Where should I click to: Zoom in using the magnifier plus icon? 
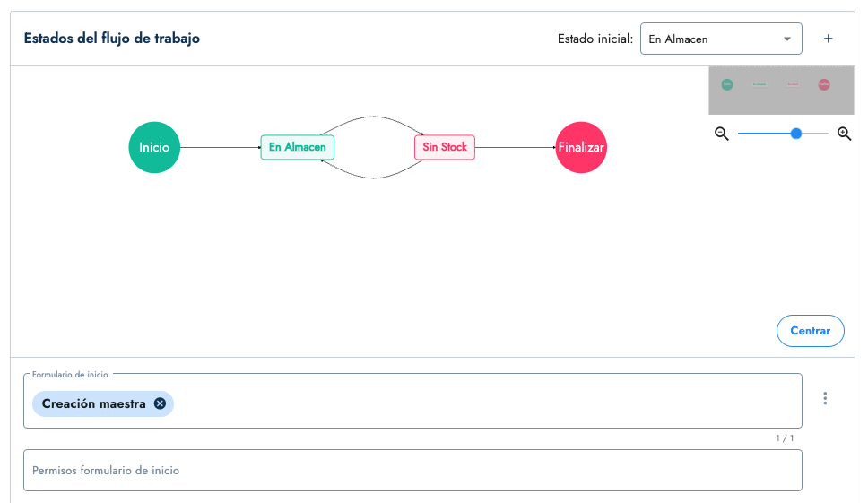coord(844,134)
